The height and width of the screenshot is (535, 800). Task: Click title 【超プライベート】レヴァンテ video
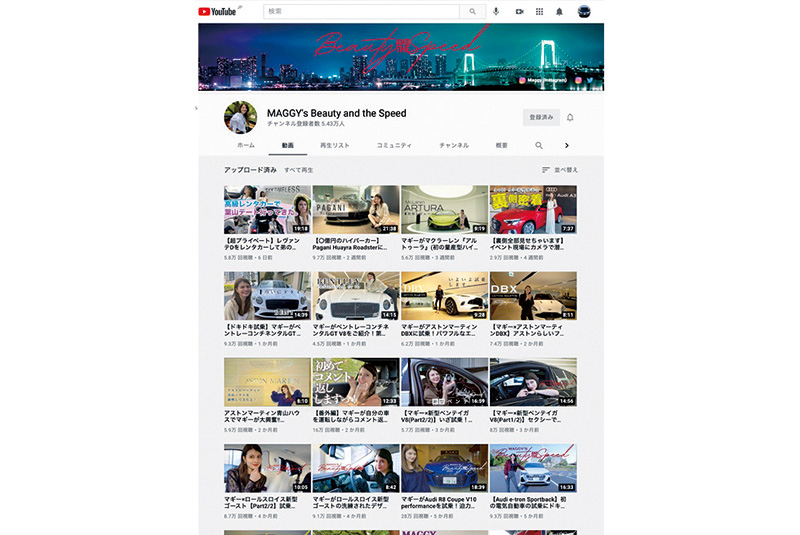[x=262, y=244]
